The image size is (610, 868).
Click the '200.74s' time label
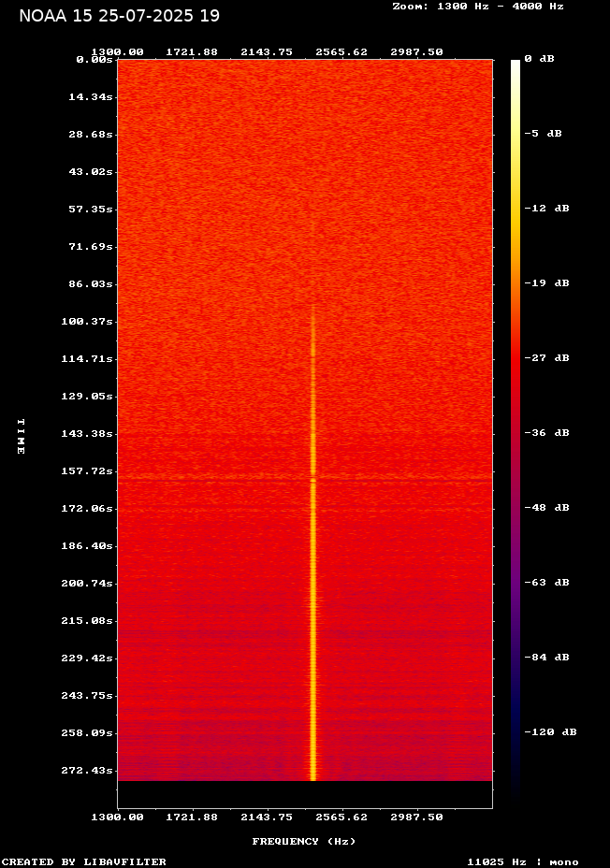pos(87,584)
